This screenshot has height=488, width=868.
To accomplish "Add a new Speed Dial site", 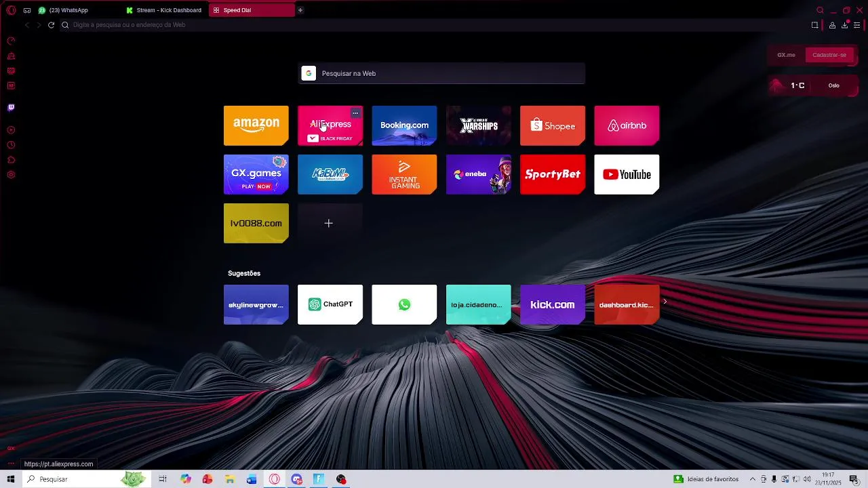I will (330, 223).
